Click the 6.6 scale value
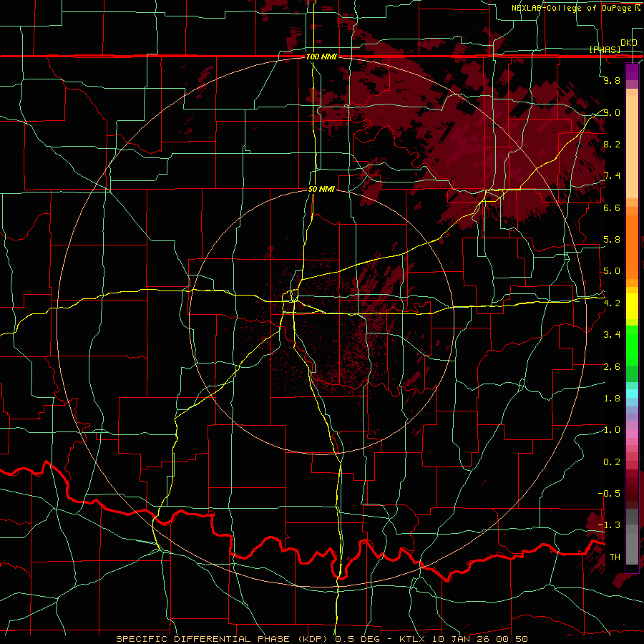 (612, 208)
